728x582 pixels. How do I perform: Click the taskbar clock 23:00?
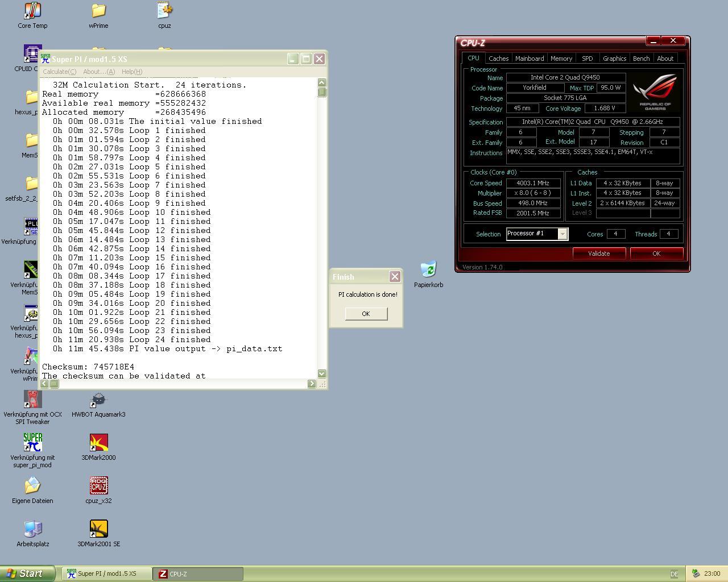point(712,573)
